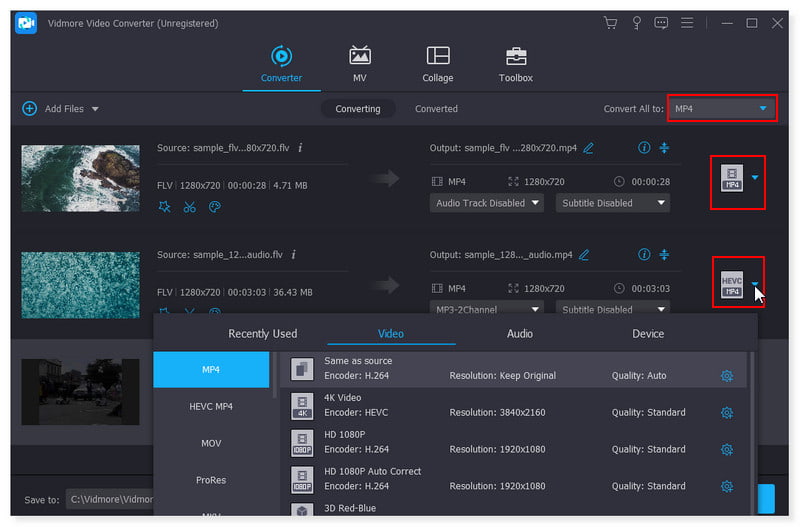Screen dimensions: 800x527
Task: Click the star enhance icon on first video
Action: pyautogui.click(x=164, y=207)
